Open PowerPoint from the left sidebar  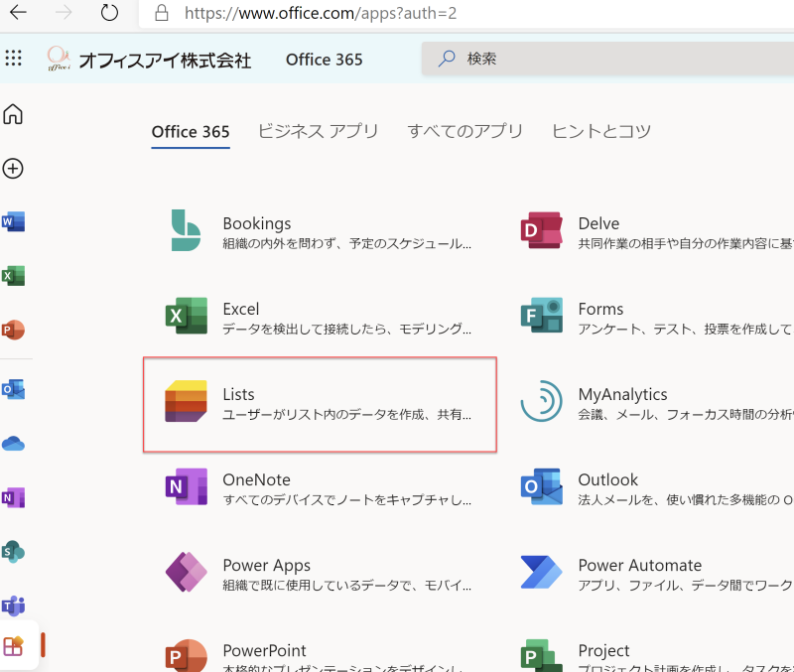[x=13, y=330]
